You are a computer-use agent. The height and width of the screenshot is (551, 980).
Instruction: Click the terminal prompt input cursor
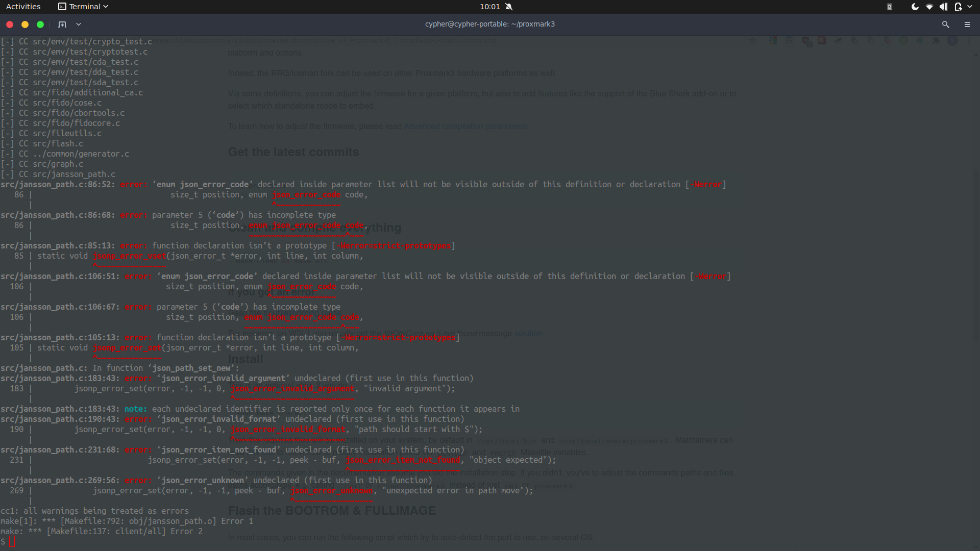pos(12,541)
